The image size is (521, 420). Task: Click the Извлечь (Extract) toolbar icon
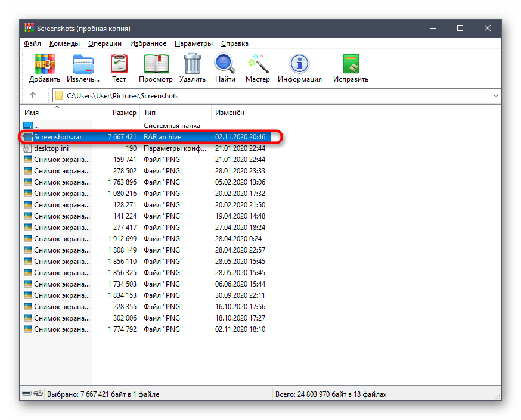coord(83,64)
